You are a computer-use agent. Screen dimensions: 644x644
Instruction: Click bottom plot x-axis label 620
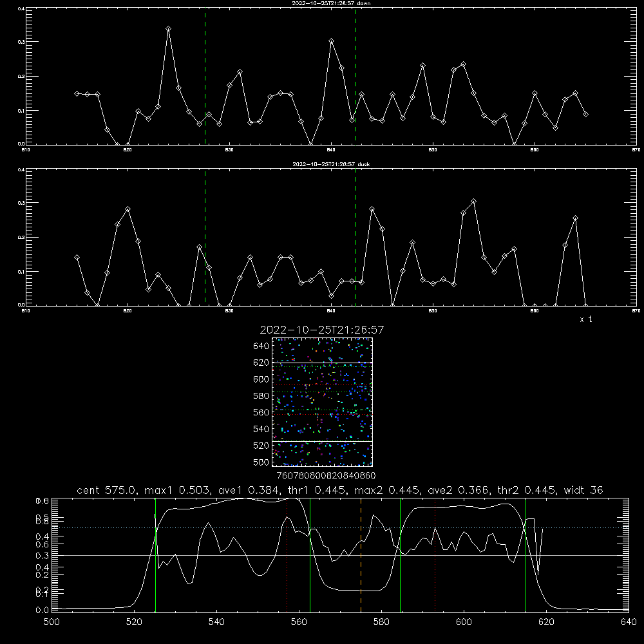(547, 622)
